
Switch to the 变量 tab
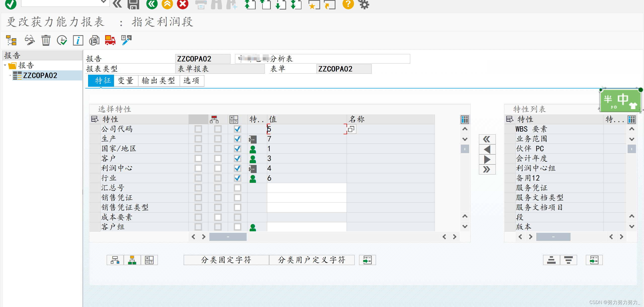coord(126,81)
